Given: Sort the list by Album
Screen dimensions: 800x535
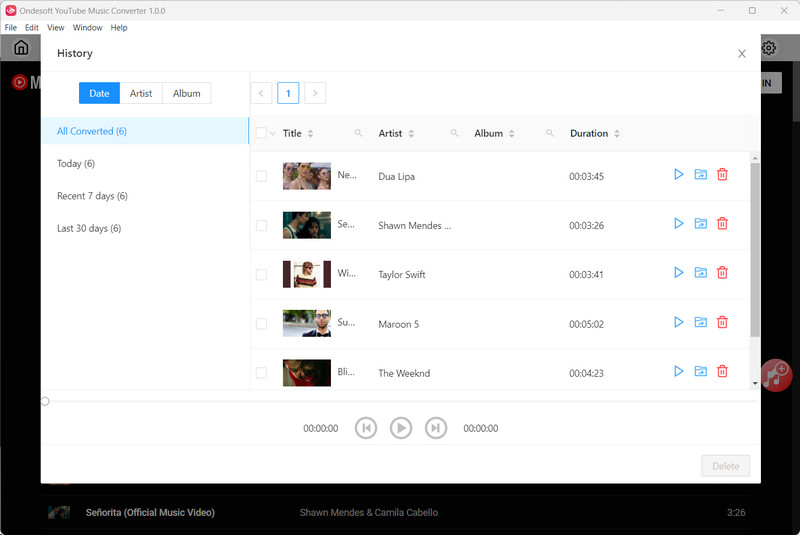Looking at the screenshot, I should tap(511, 134).
